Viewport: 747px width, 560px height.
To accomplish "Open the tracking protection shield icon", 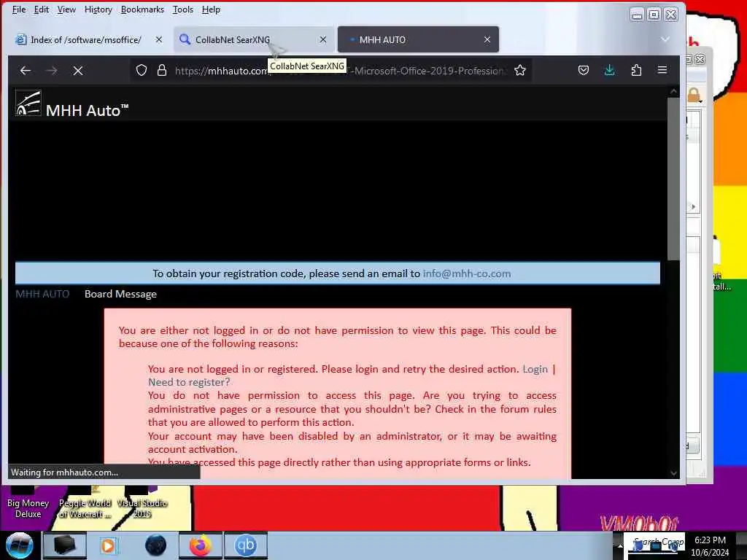I will (x=141, y=71).
